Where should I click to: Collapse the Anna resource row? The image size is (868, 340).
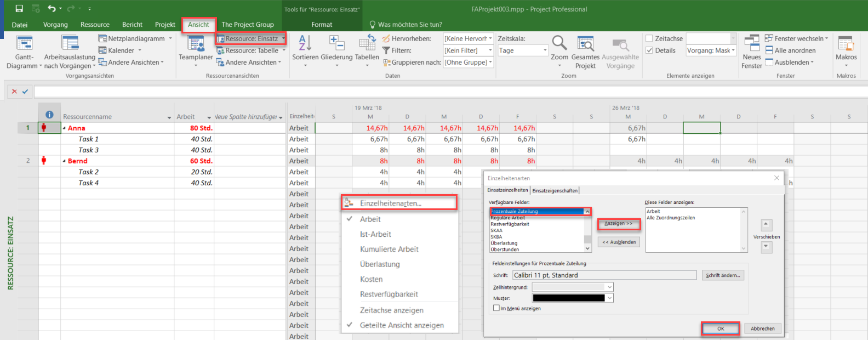(x=64, y=128)
